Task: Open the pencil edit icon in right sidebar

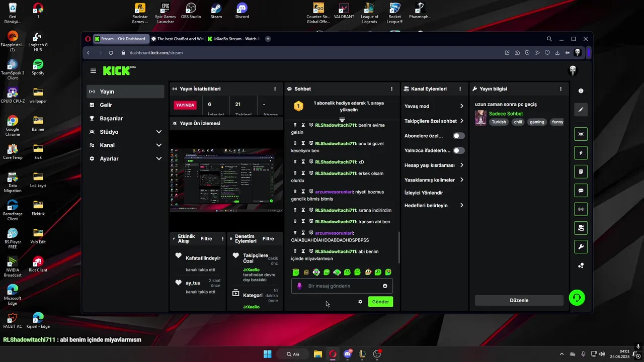Action: 581,110
